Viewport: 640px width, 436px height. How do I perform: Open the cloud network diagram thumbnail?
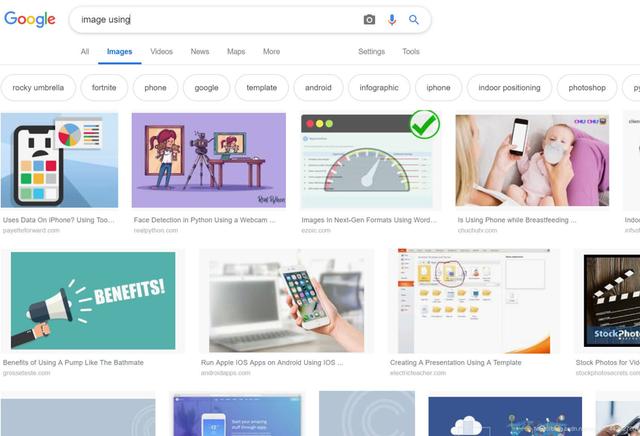coord(505,416)
